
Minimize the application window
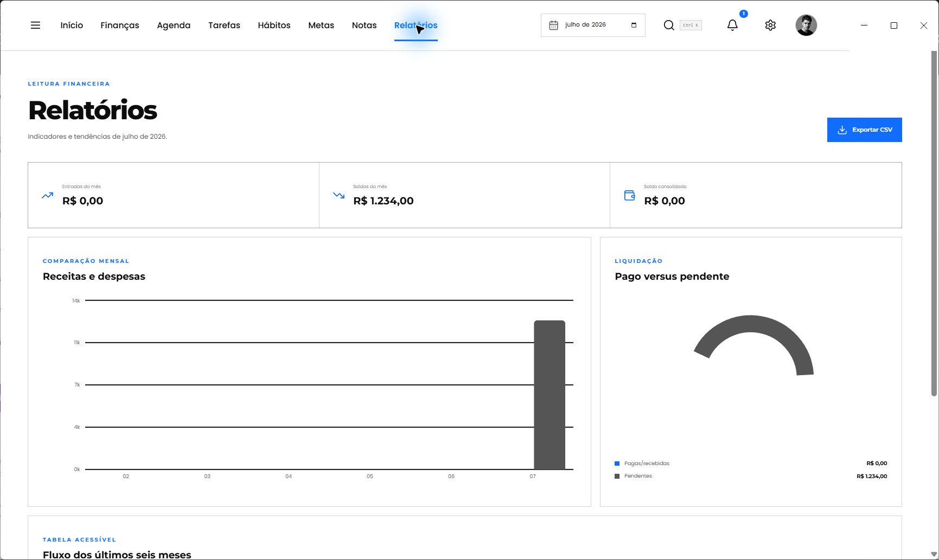coord(864,25)
